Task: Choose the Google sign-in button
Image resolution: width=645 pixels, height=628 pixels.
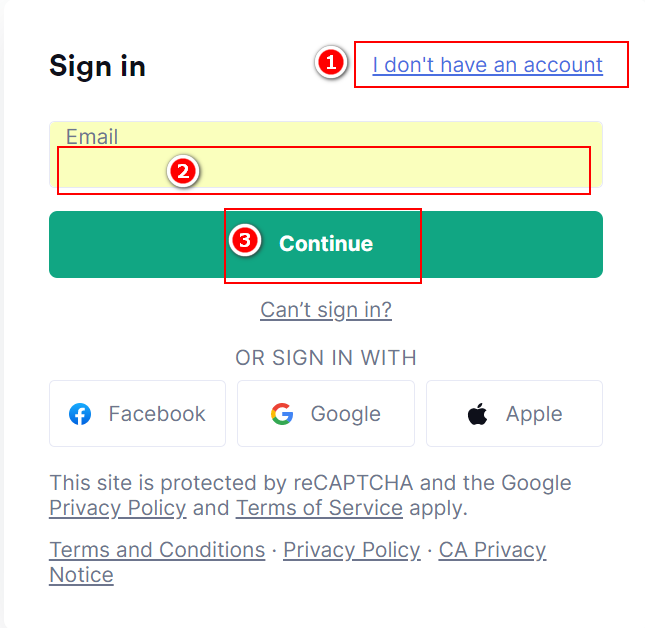Action: pos(325,414)
